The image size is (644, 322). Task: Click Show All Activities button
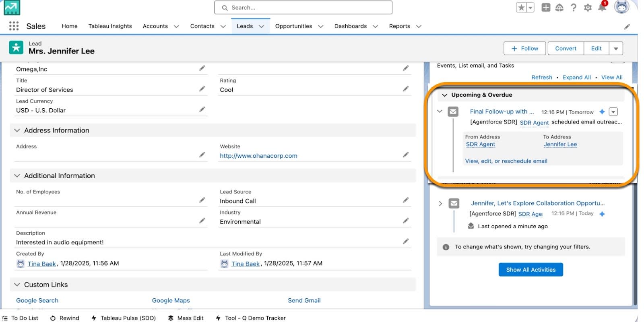click(x=530, y=270)
